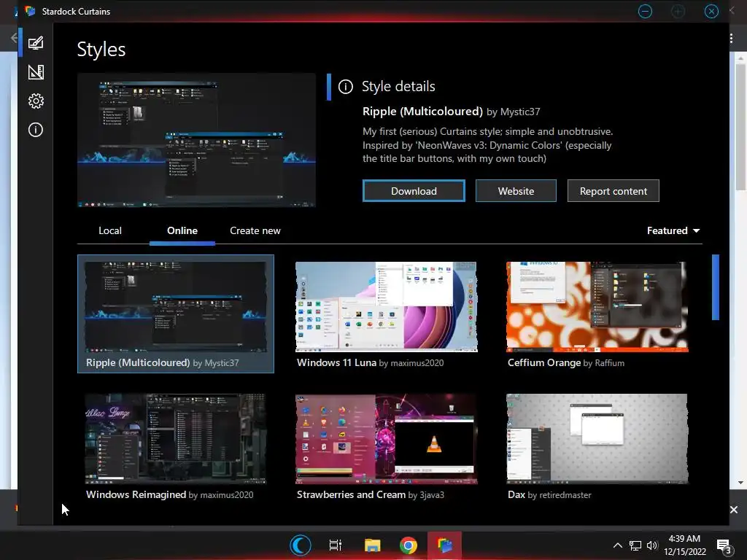Click the Stardock Curtains taskbar icon
747x560 pixels.
click(x=444, y=545)
